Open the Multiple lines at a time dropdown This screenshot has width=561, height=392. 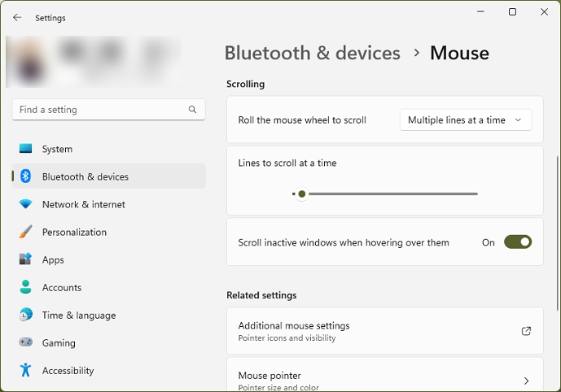click(x=465, y=120)
